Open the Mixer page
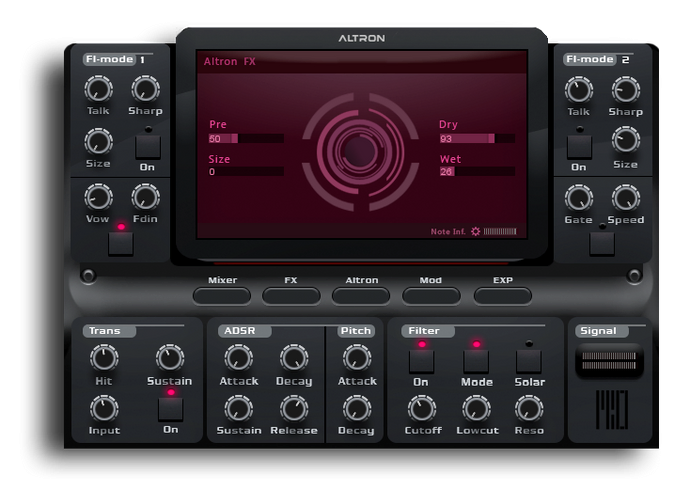Viewport: 690px width, 490px height. click(x=222, y=296)
